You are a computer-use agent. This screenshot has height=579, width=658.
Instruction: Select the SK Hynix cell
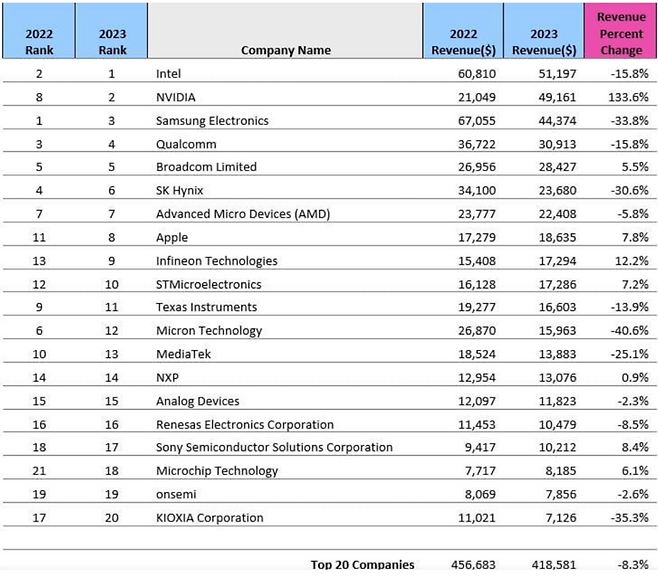(181, 191)
